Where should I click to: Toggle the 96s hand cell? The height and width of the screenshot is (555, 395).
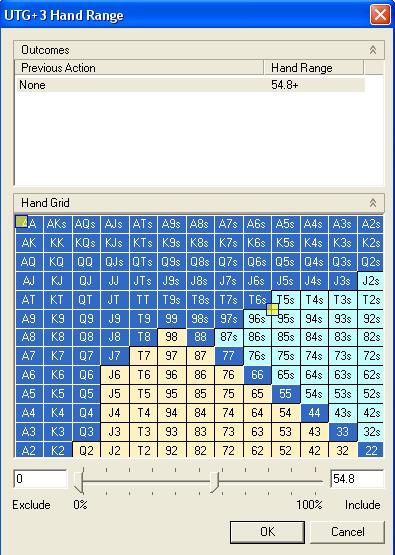point(257,319)
